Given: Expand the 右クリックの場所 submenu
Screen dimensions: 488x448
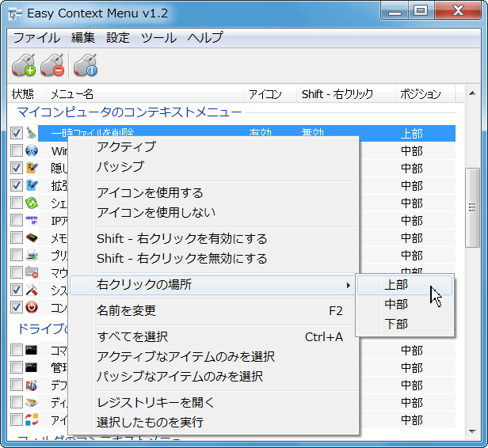Looking at the screenshot, I should 212,285.
